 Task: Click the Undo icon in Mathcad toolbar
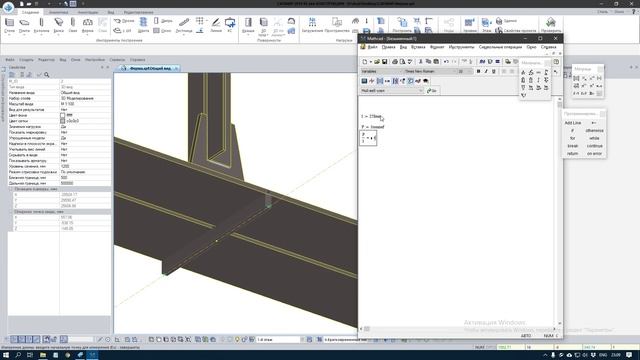tap(446, 62)
